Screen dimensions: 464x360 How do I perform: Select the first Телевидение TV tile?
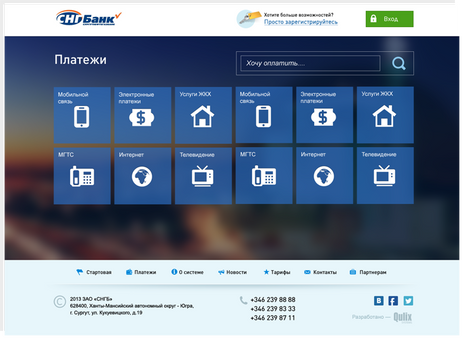[203, 176]
